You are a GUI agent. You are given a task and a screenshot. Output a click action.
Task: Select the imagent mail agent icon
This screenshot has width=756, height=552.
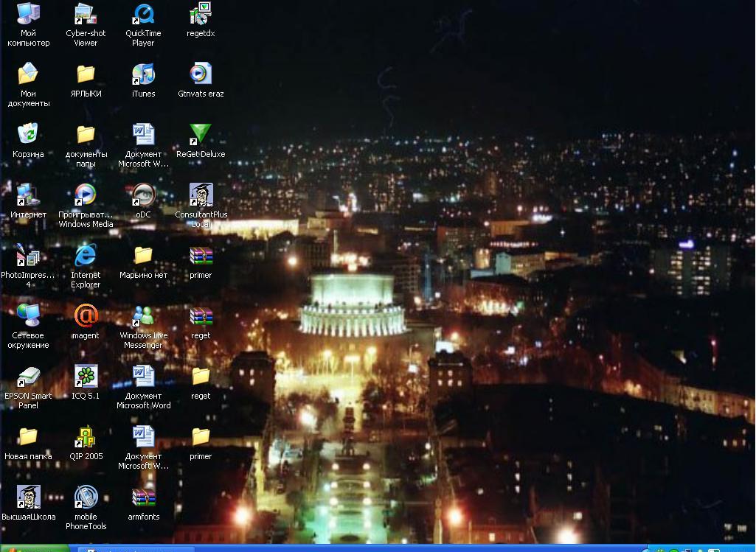point(86,316)
